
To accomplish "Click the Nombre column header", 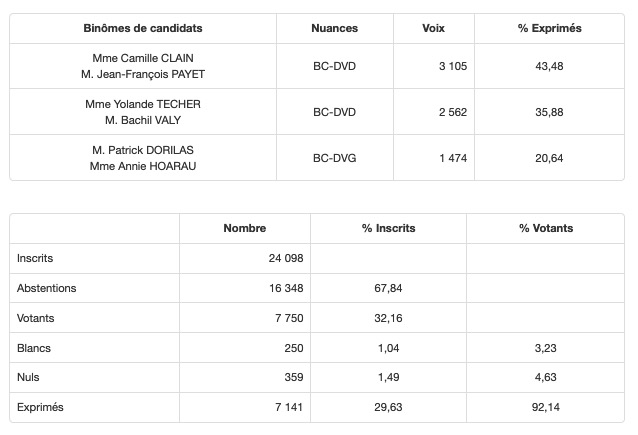I will tap(244, 228).
